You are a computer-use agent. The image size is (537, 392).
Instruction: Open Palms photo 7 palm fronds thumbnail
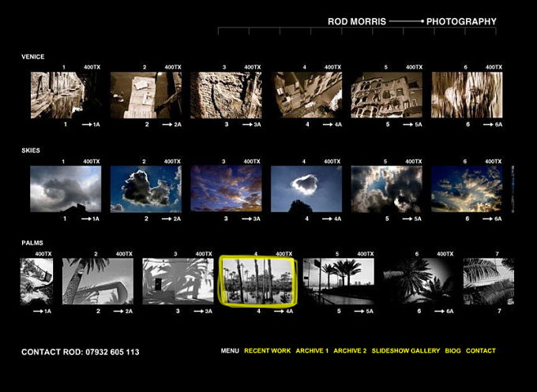[489, 281]
